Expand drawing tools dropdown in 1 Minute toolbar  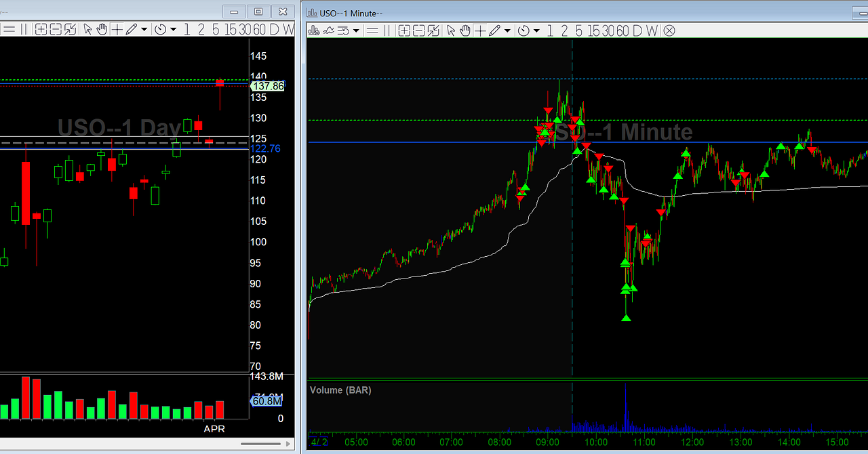507,30
